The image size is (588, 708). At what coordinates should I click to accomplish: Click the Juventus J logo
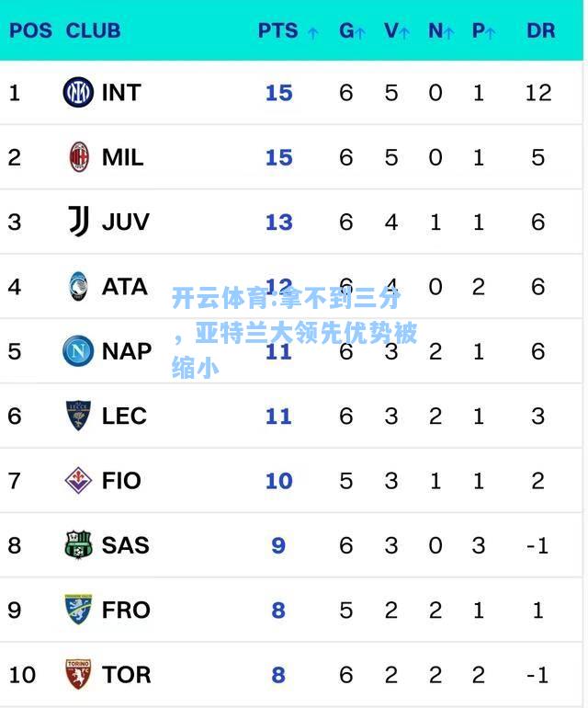pos(78,222)
